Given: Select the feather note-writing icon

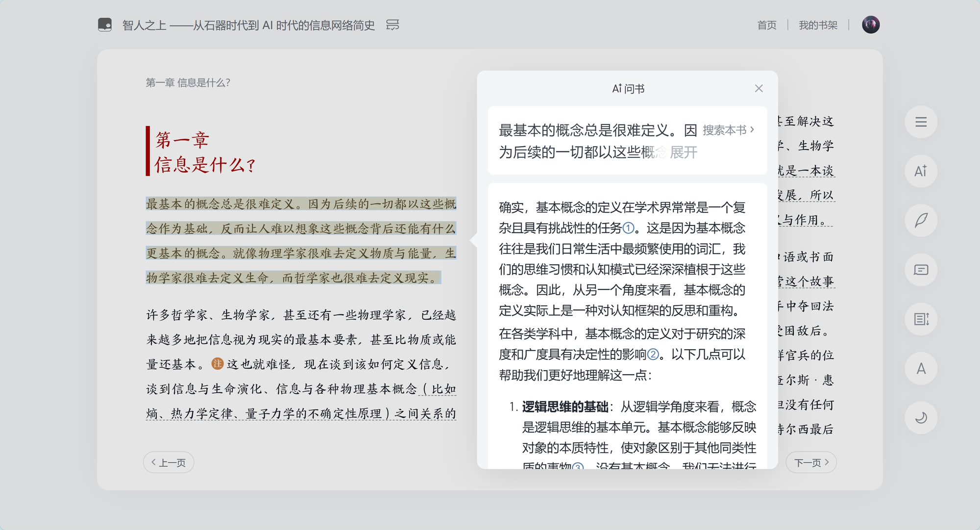Looking at the screenshot, I should [921, 221].
